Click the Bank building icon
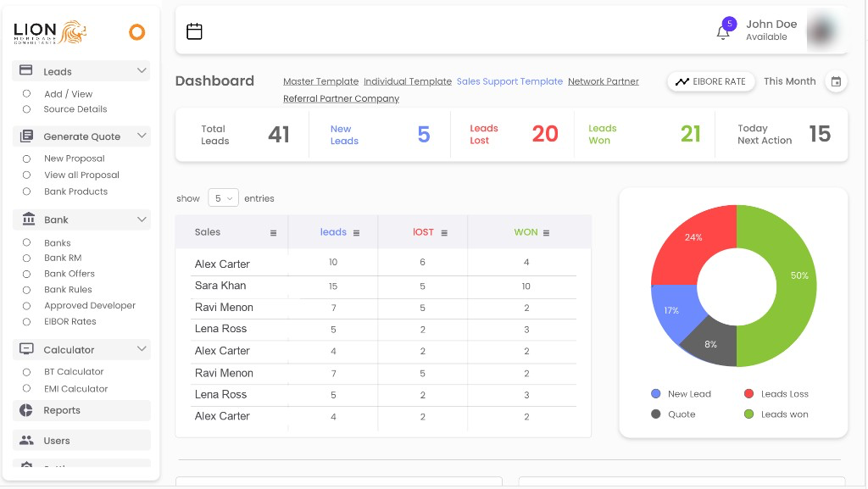868x489 pixels. 28,219
